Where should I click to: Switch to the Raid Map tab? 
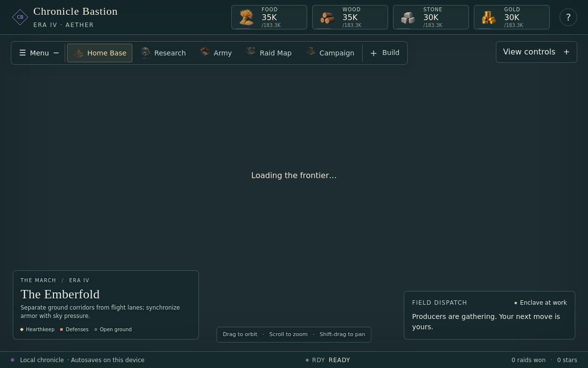point(269,53)
